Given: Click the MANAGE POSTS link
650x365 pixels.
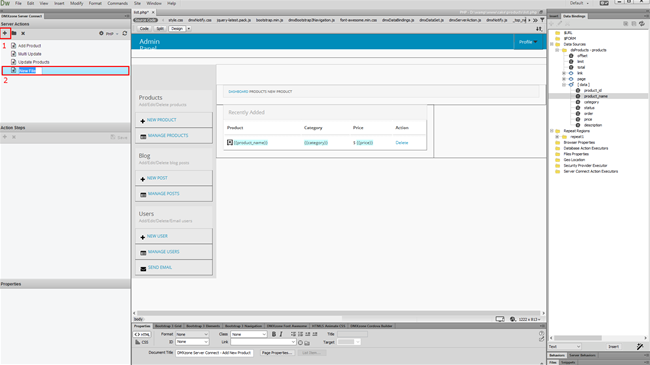Looking at the screenshot, I should (164, 194).
